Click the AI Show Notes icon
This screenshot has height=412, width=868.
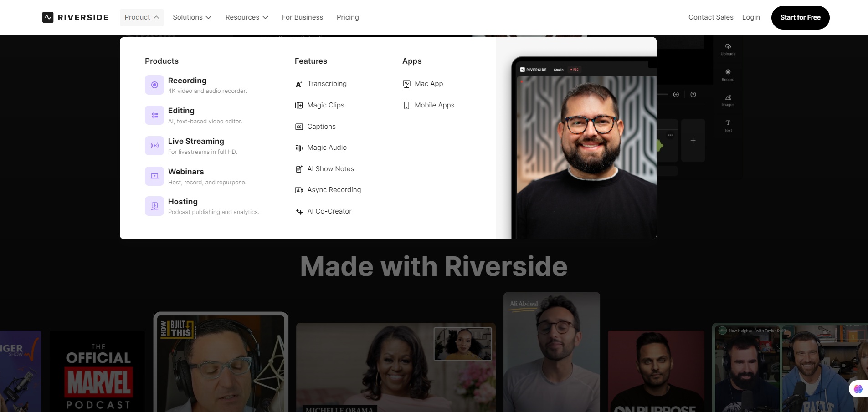pyautogui.click(x=299, y=169)
